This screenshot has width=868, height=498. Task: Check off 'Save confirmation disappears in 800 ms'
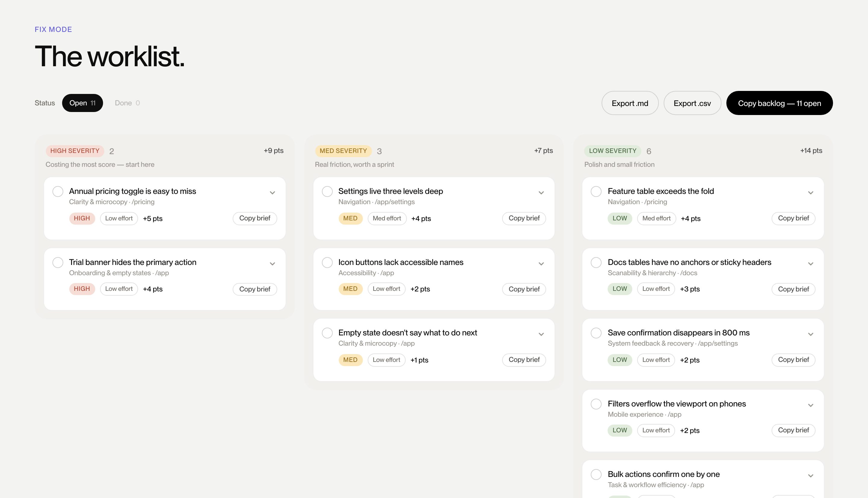click(x=596, y=333)
